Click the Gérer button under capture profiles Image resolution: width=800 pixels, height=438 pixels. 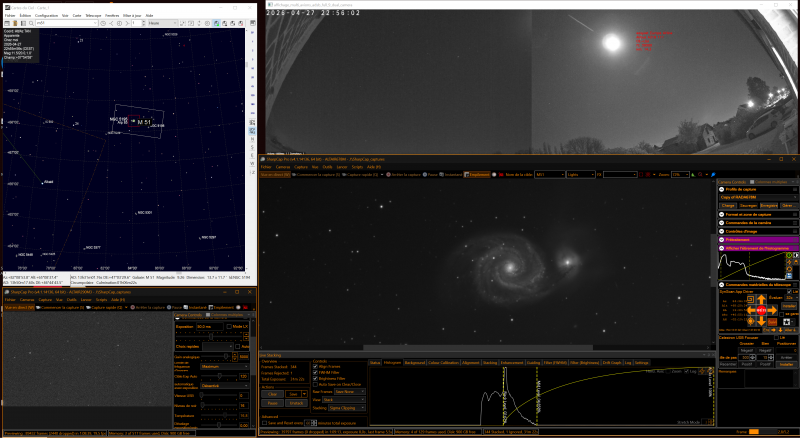tap(789, 206)
